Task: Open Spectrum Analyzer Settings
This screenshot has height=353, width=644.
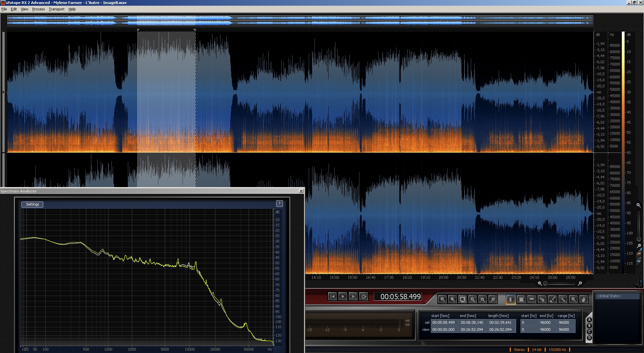Action: 32,204
